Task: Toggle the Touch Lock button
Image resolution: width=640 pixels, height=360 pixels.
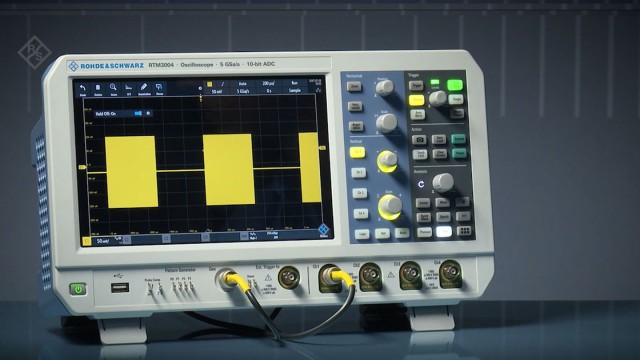Action: click(420, 154)
